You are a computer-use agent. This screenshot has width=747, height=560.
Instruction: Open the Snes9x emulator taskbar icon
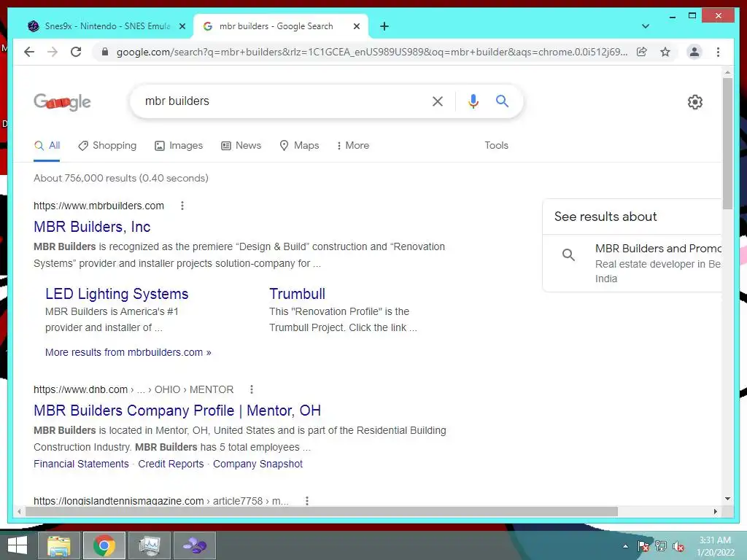(x=195, y=545)
